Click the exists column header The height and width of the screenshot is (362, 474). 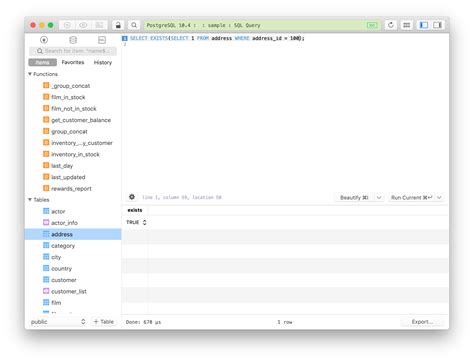pos(135,210)
